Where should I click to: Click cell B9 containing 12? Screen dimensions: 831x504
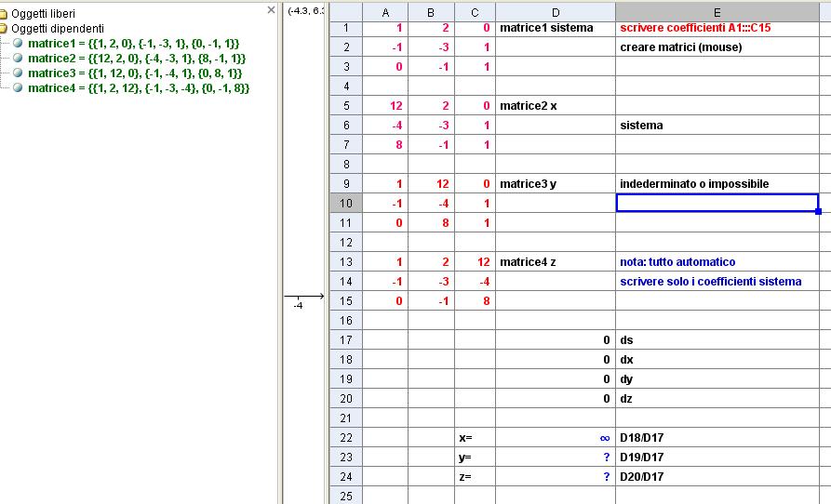tap(431, 184)
